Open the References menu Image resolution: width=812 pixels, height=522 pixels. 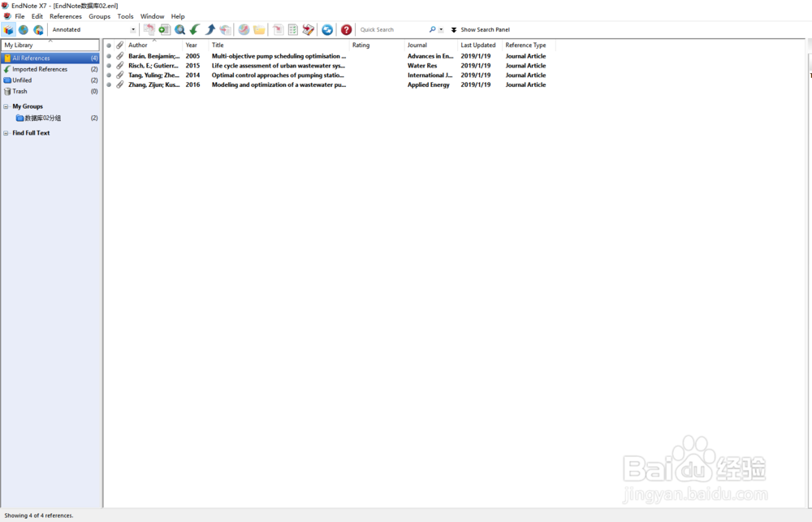[x=66, y=16]
